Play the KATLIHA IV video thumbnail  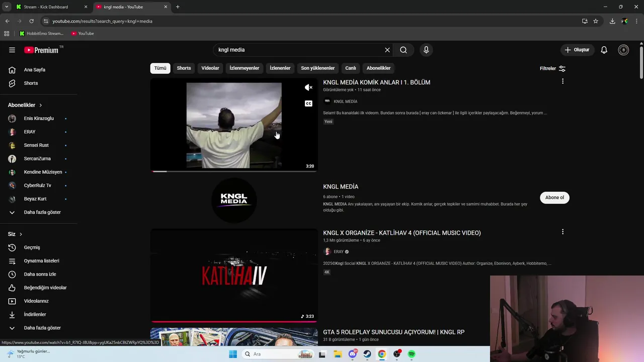pyautogui.click(x=234, y=275)
